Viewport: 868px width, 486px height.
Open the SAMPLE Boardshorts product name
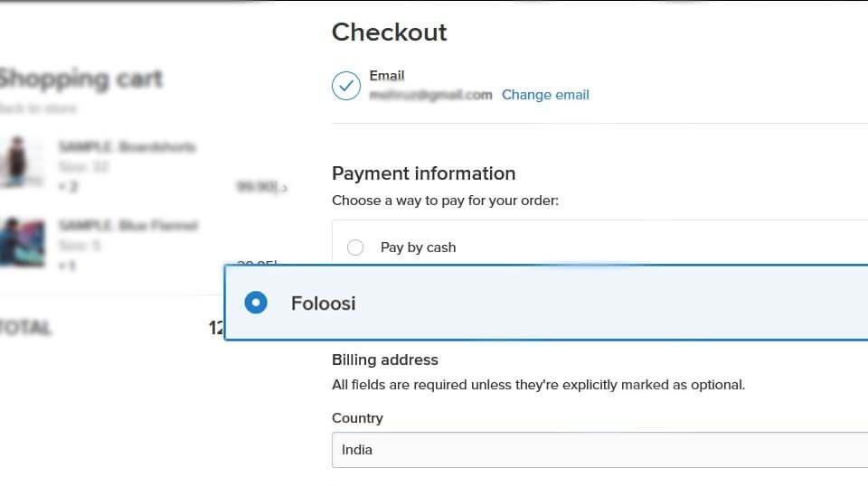click(x=127, y=147)
